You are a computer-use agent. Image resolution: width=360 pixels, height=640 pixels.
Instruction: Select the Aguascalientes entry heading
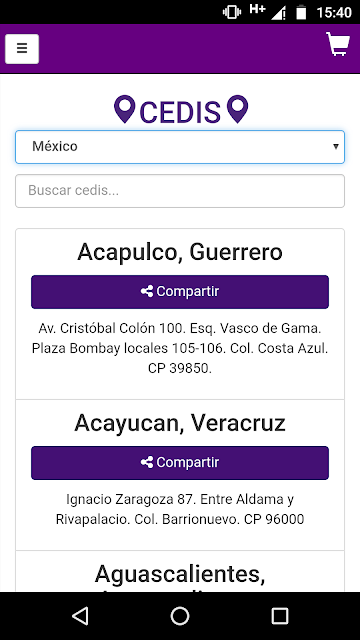click(180, 574)
